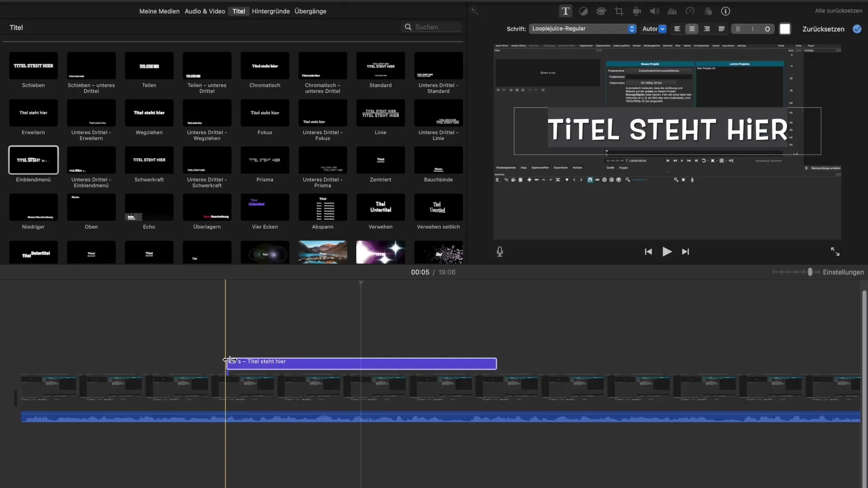Click the Zurücksetzen button
Screen dimensions: 868x488
coord(823,29)
